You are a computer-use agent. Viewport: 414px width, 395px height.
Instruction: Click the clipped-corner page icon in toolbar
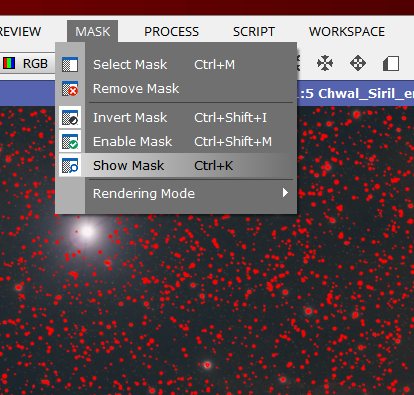point(391,63)
